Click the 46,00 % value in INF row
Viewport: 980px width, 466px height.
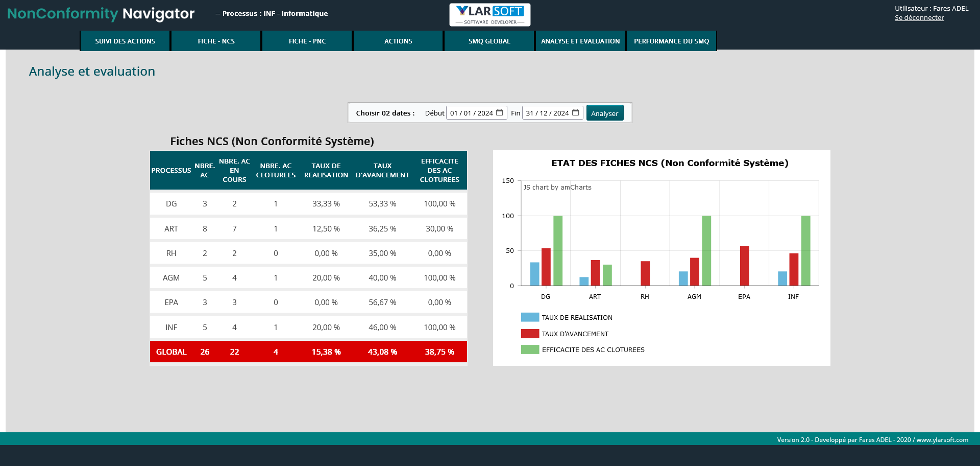tap(382, 328)
